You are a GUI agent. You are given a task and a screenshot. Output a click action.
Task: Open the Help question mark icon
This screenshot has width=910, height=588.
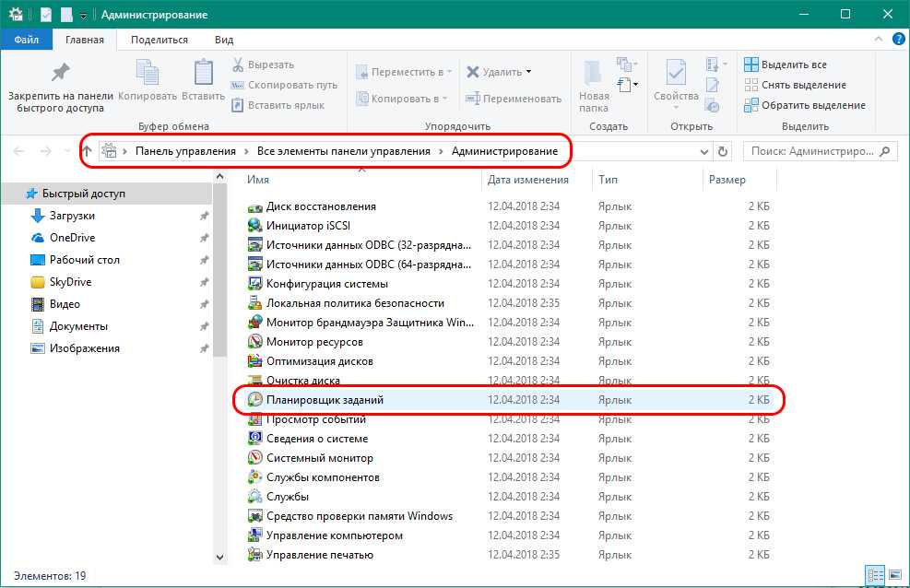click(898, 40)
